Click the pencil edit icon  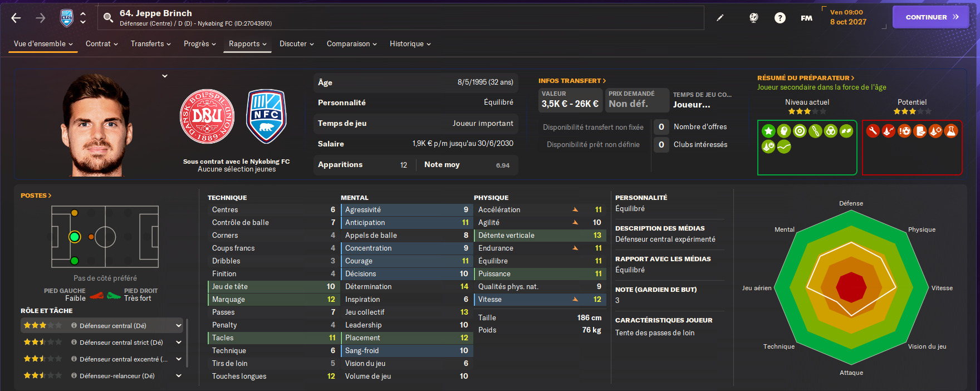point(720,18)
